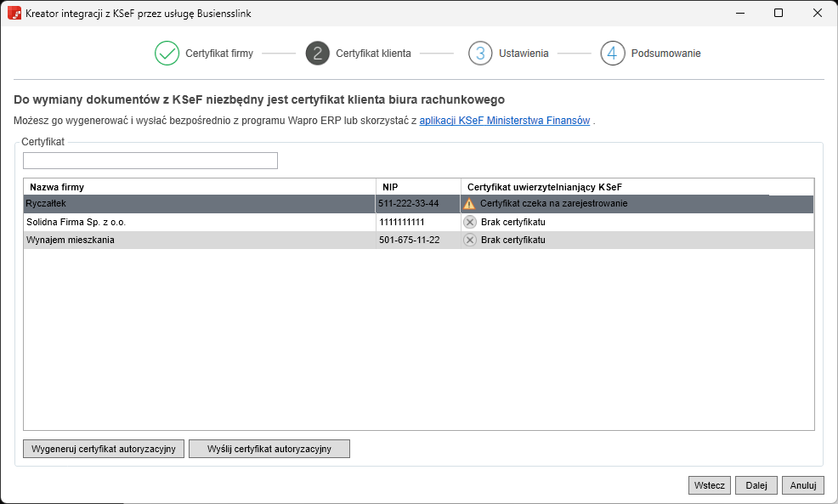Click the green checkmark step icon
This screenshot has width=838, height=504.
(x=167, y=53)
